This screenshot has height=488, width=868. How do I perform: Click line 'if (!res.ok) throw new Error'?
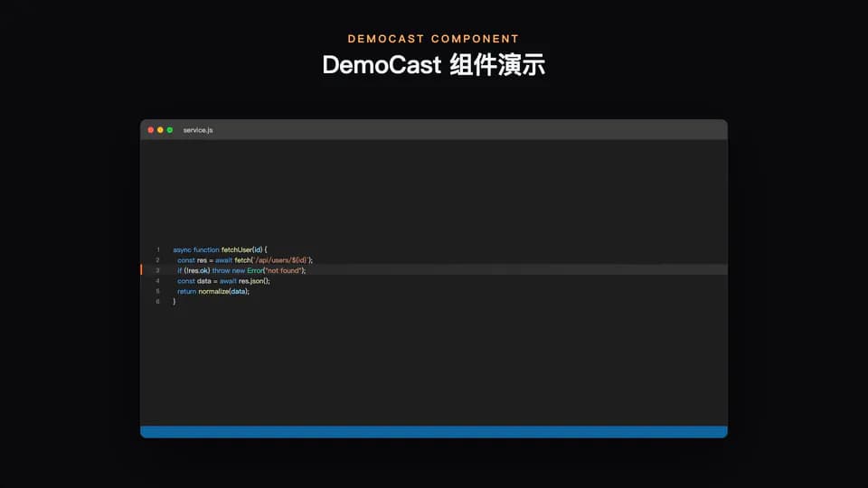(241, 270)
